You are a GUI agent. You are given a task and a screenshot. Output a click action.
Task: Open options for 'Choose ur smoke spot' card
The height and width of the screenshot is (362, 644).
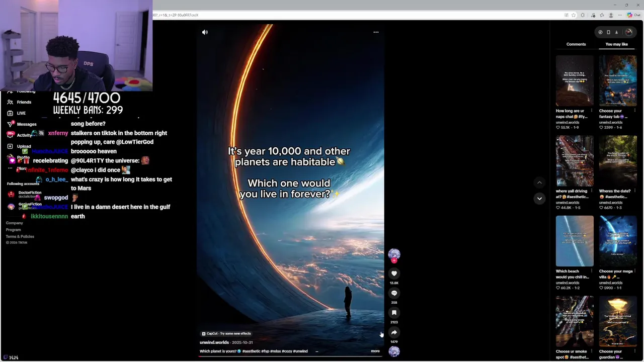pyautogui.click(x=591, y=351)
